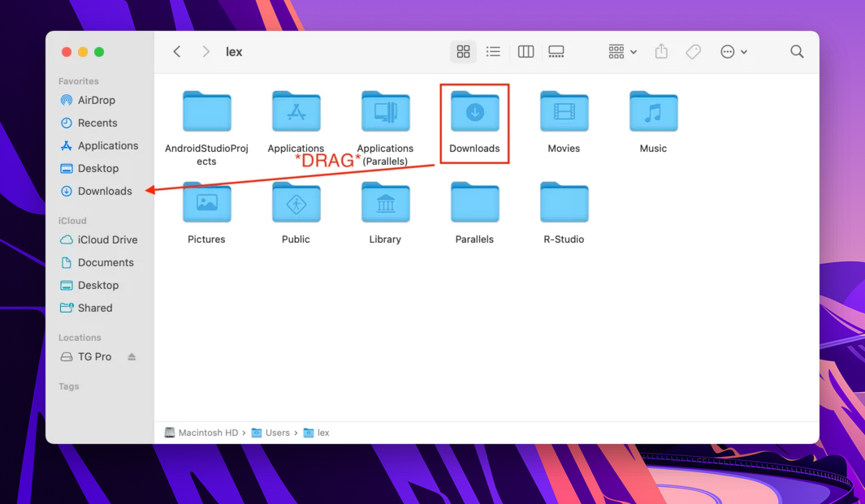Select the TG Pro volume in Locations
The height and width of the screenshot is (504, 865).
coord(85,357)
